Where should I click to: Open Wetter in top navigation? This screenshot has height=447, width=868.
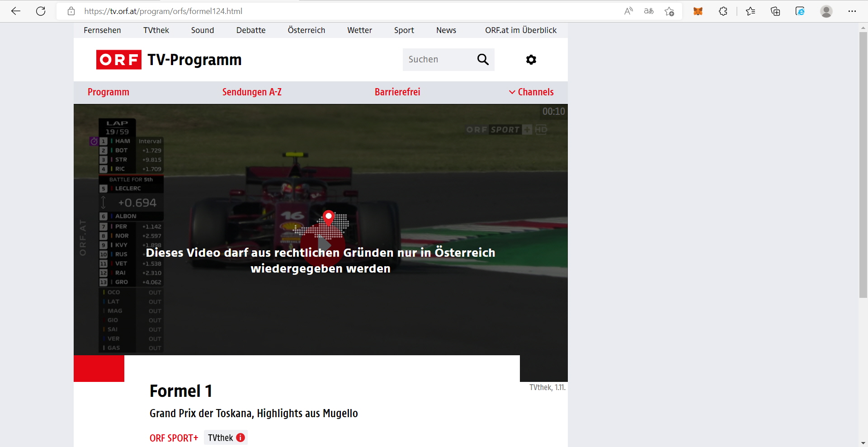pyautogui.click(x=359, y=30)
